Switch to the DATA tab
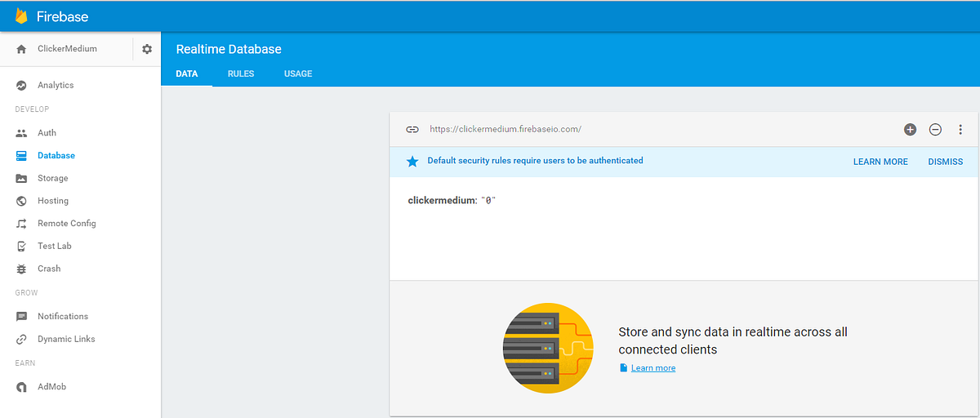Image resolution: width=980 pixels, height=418 pixels. click(187, 73)
